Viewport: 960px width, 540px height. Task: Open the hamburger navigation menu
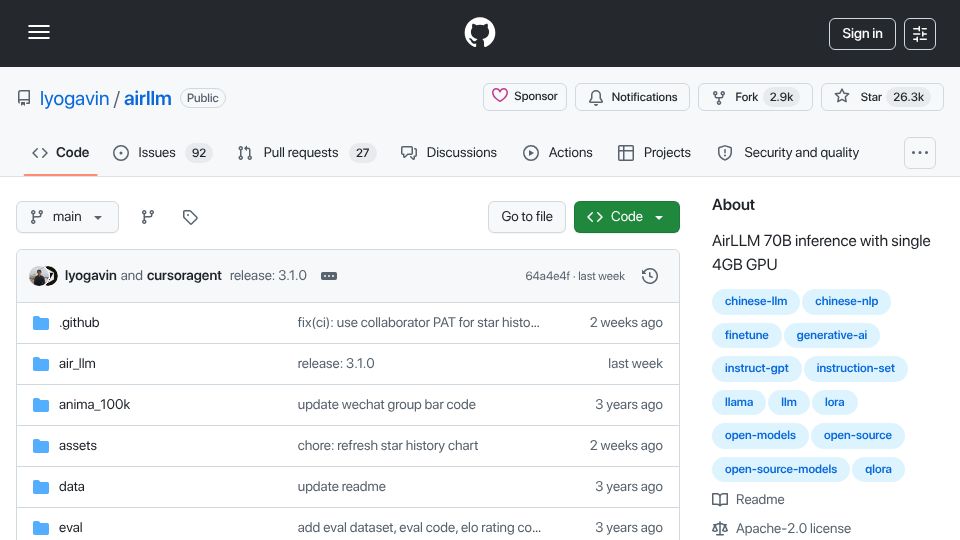pos(39,32)
